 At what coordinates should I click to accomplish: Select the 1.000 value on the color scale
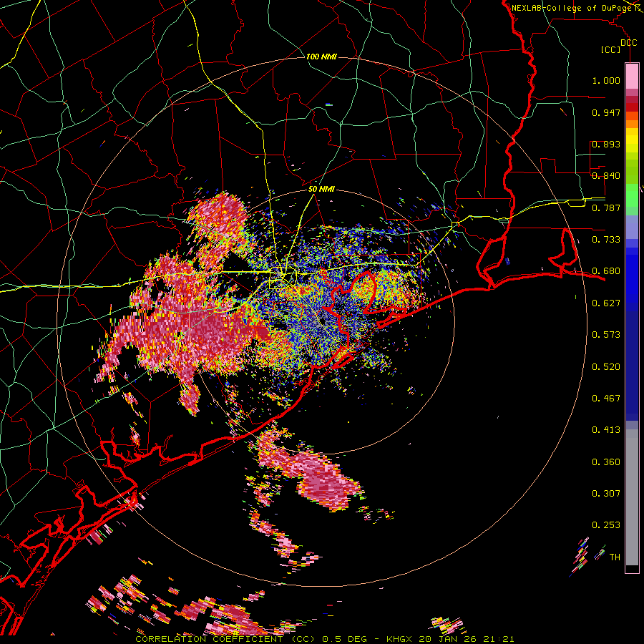[606, 80]
